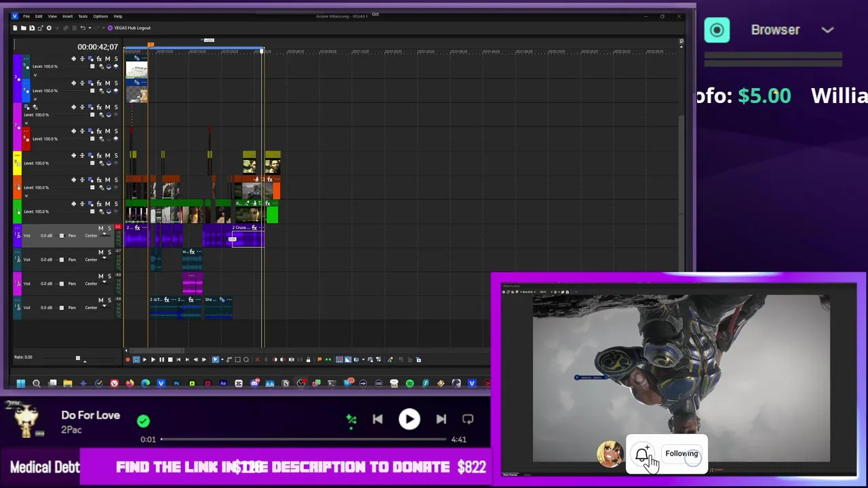868x488 pixels.
Task: Toggle repeat in the music widget
Action: pyautogui.click(x=468, y=419)
